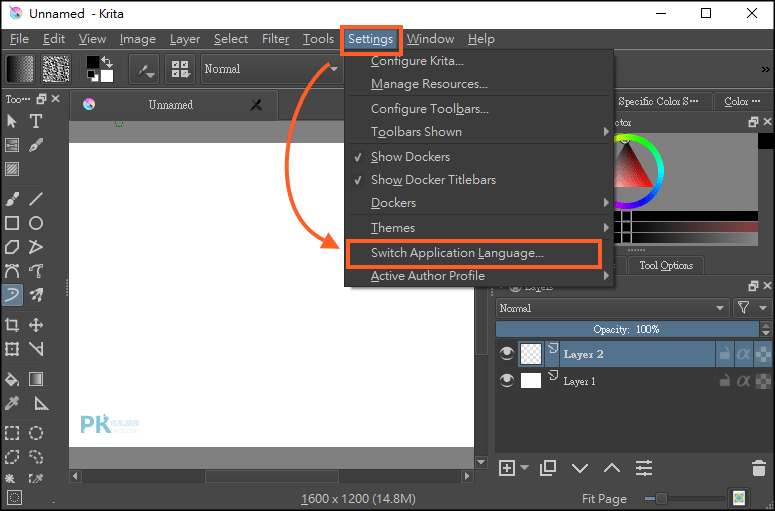This screenshot has height=511, width=775.
Task: Open the brush edit settings dropdown
Action: tap(144, 69)
